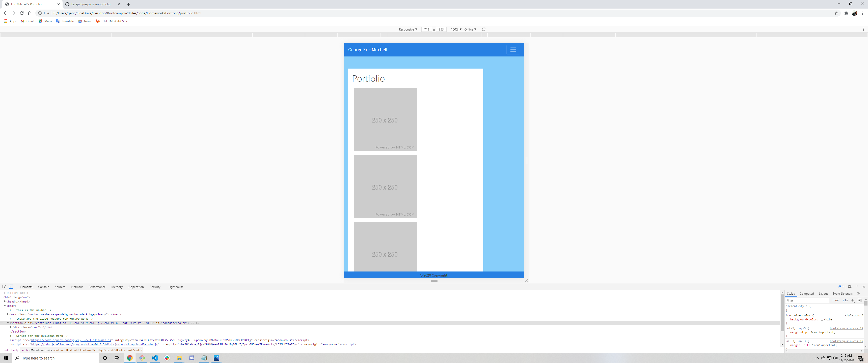868x363 pixels.
Task: Bookmark this page with the star icon
Action: tap(836, 13)
